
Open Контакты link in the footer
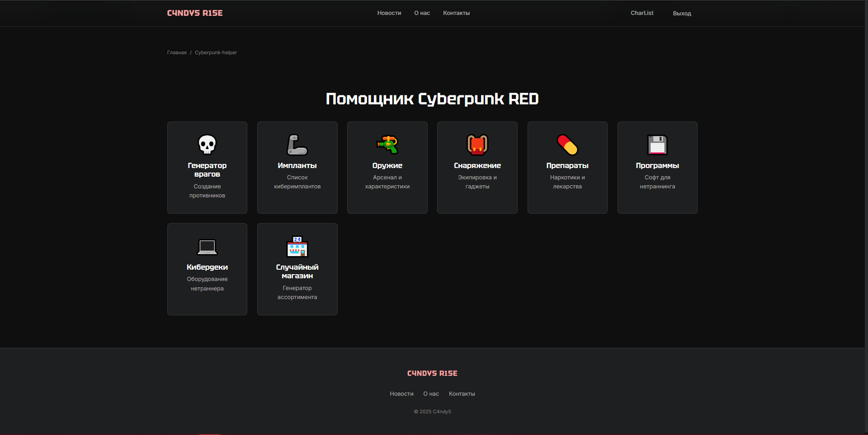462,394
